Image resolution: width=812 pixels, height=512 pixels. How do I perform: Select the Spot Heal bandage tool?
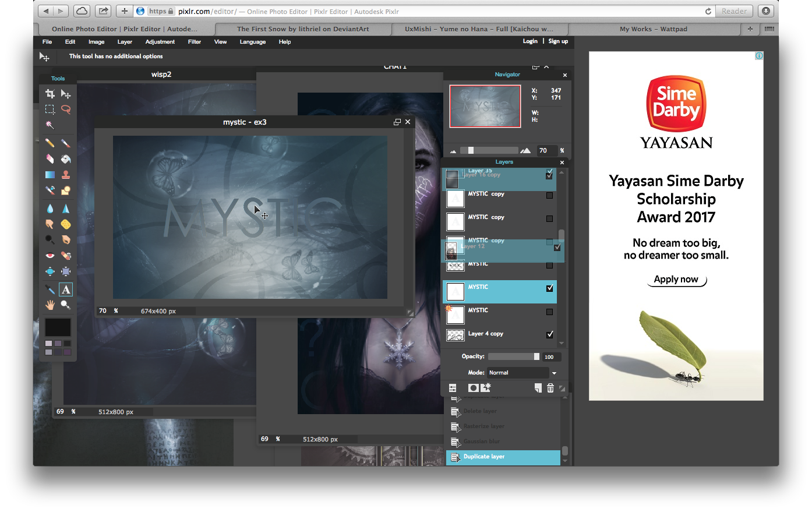(66, 256)
